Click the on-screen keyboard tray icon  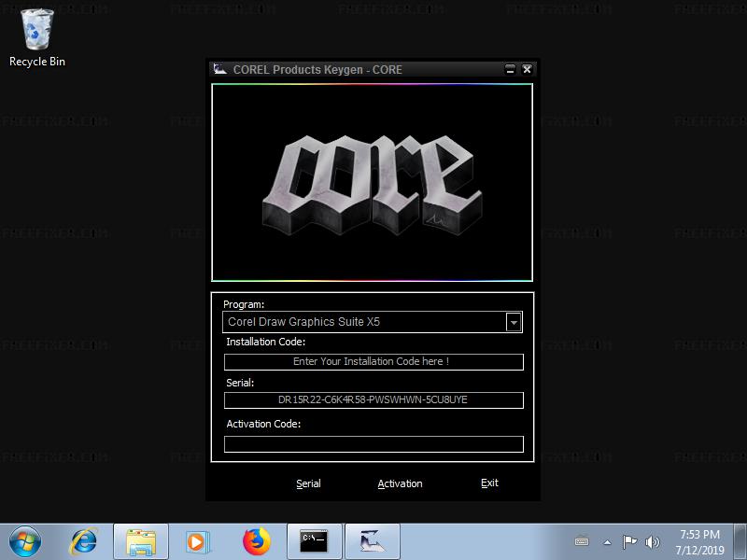[582, 541]
